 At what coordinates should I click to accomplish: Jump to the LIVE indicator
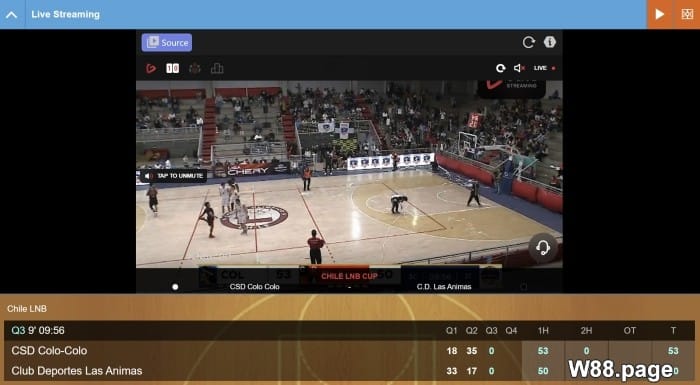[544, 68]
